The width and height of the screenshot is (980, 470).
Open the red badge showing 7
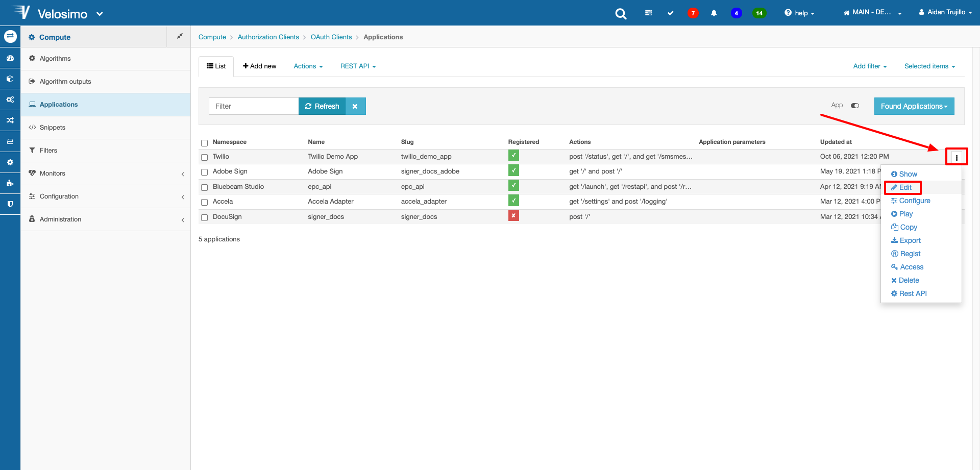(693, 13)
